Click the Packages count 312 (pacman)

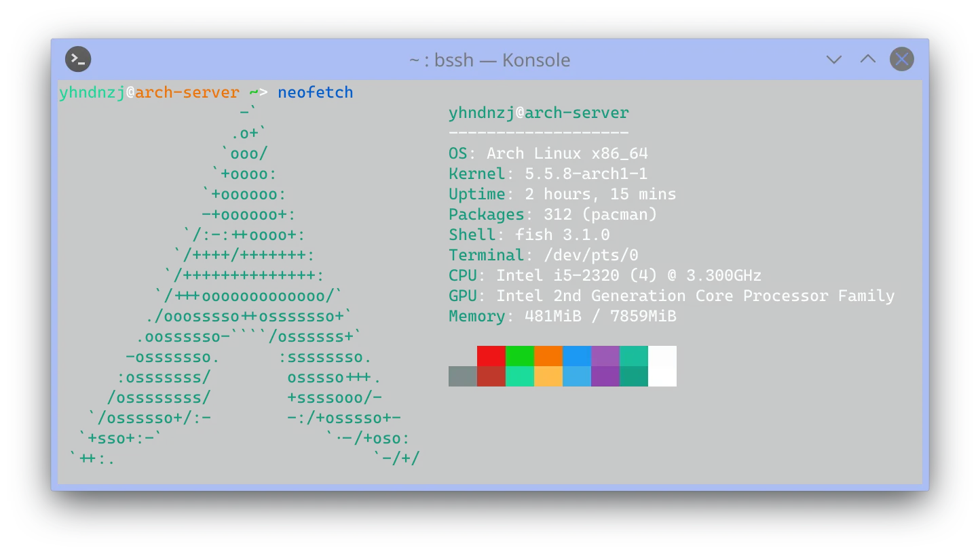tap(600, 214)
